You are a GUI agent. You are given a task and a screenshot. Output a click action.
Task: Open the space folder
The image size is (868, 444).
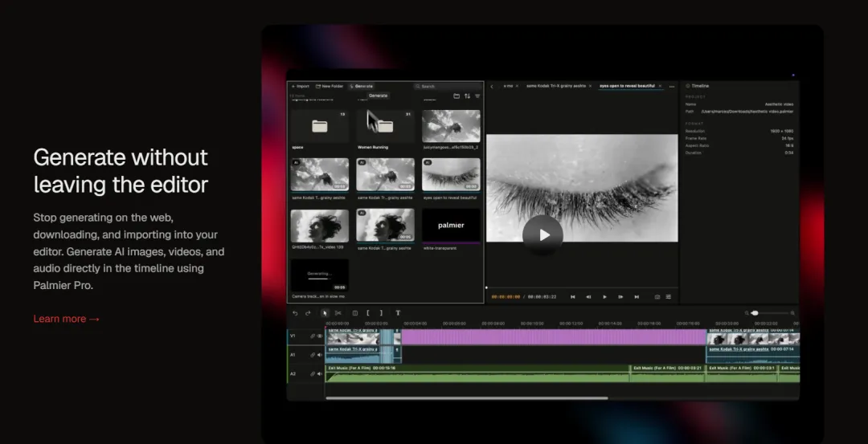(319, 127)
